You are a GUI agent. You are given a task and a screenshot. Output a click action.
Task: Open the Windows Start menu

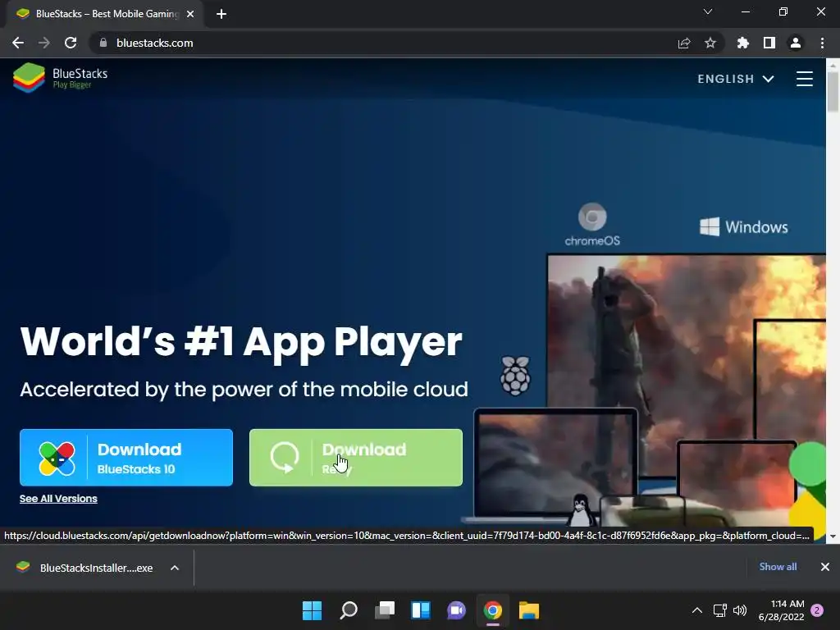[313, 610]
